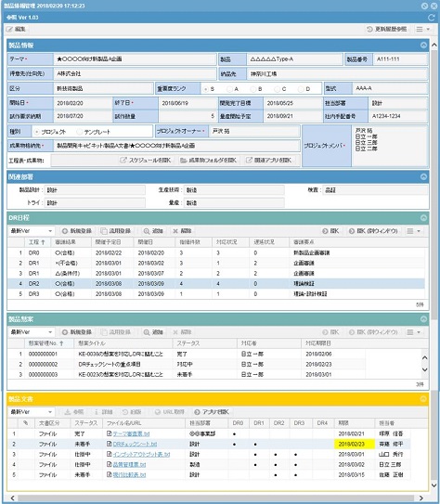Image resolution: width=440 pixels, height=504 pixels.
Task: Click 新規登録 in DR日程 toolbar
Action: click(77, 231)
